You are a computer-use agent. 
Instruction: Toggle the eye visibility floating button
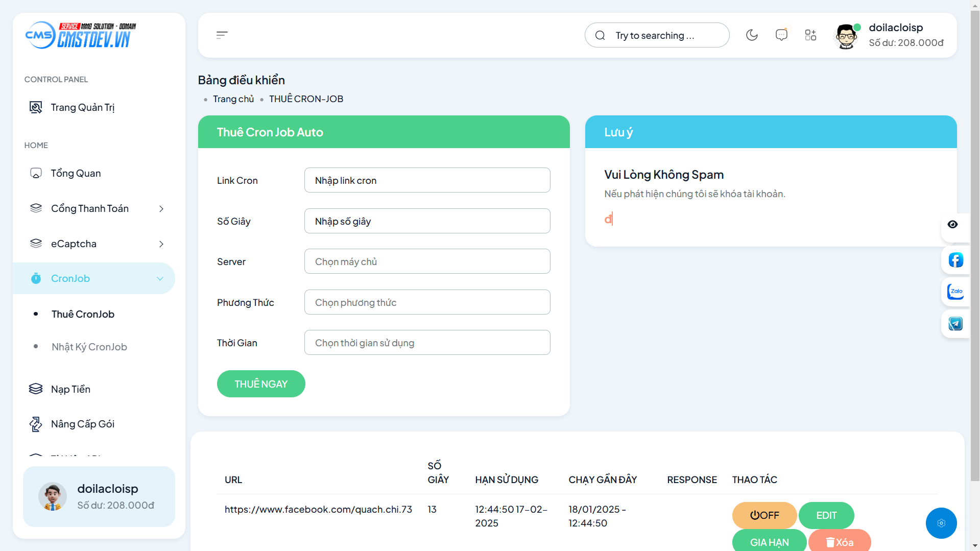click(x=952, y=225)
